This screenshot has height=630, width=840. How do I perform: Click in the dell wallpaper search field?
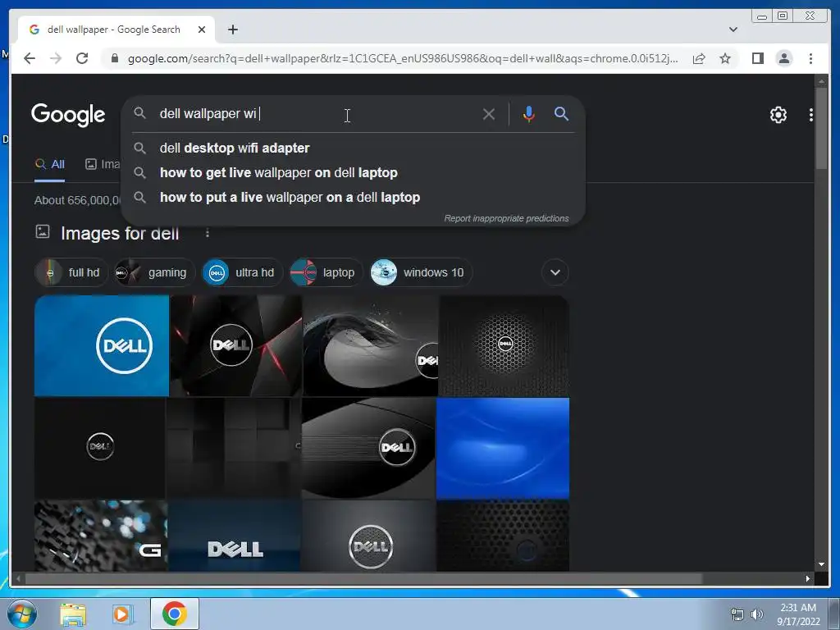[x=316, y=113]
